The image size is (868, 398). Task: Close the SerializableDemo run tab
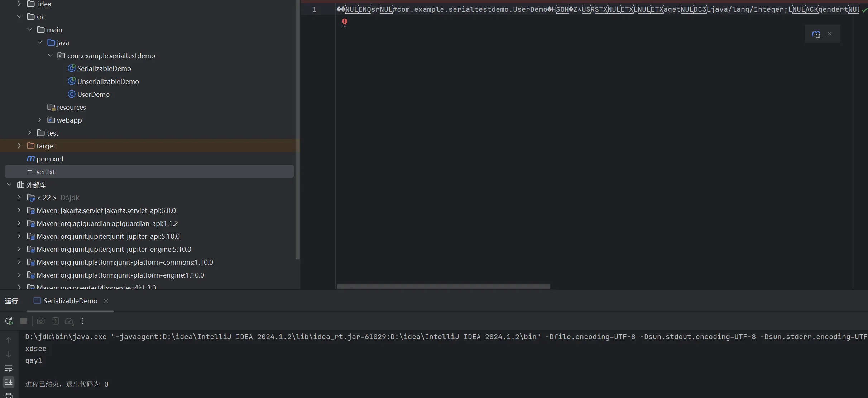106,301
